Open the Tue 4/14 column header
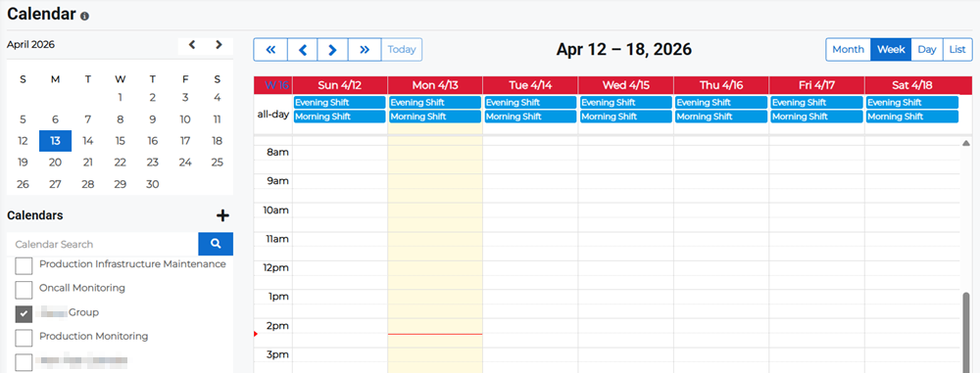Screen dimensions: 980x373 coord(530,85)
